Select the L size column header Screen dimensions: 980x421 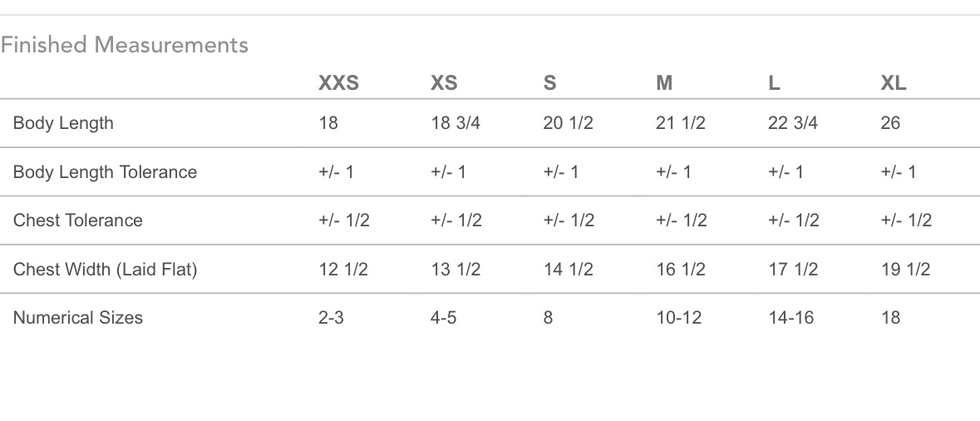pos(774,83)
